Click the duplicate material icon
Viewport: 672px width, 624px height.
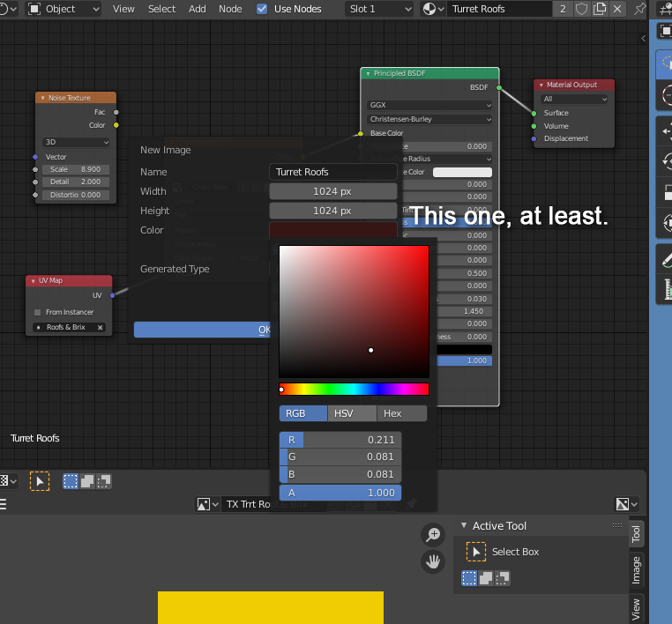point(600,9)
